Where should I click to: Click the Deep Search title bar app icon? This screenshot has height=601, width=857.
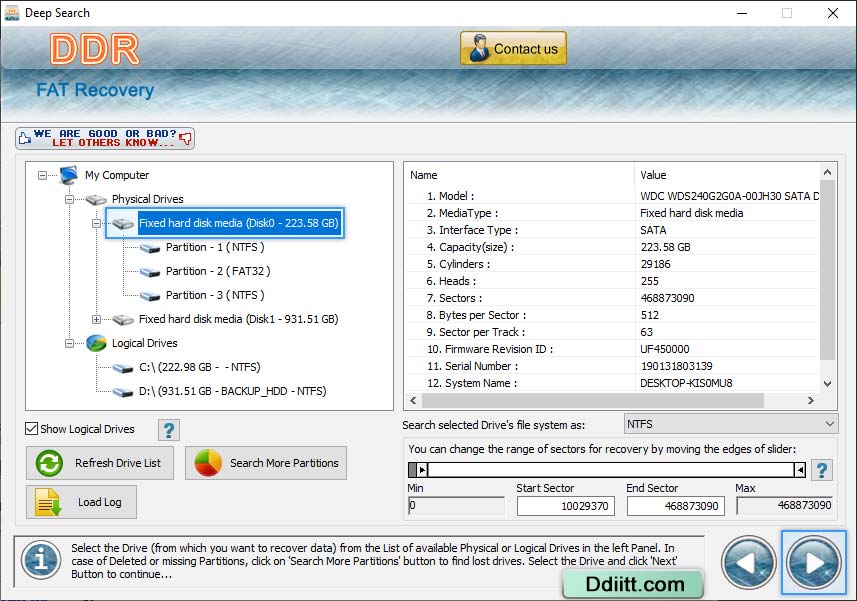tap(11, 13)
